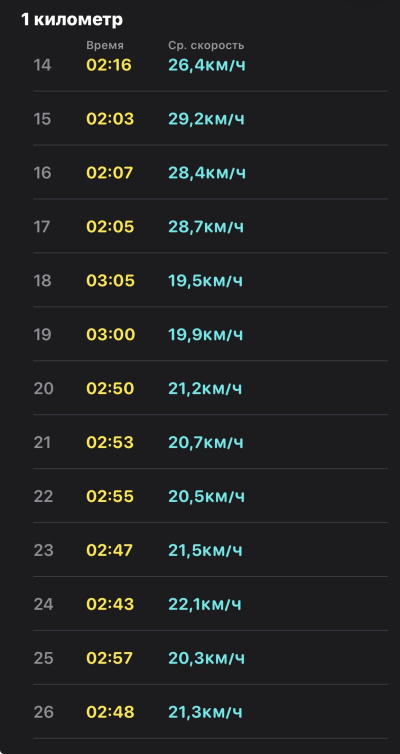Click the '1 километр' section heading
The image size is (400, 754).
pyautogui.click(x=72, y=19)
